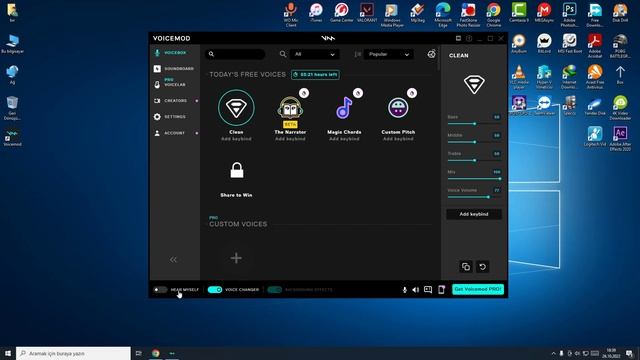Open the 'Popular' sort dropdown
The image size is (640, 360).
(x=388, y=54)
